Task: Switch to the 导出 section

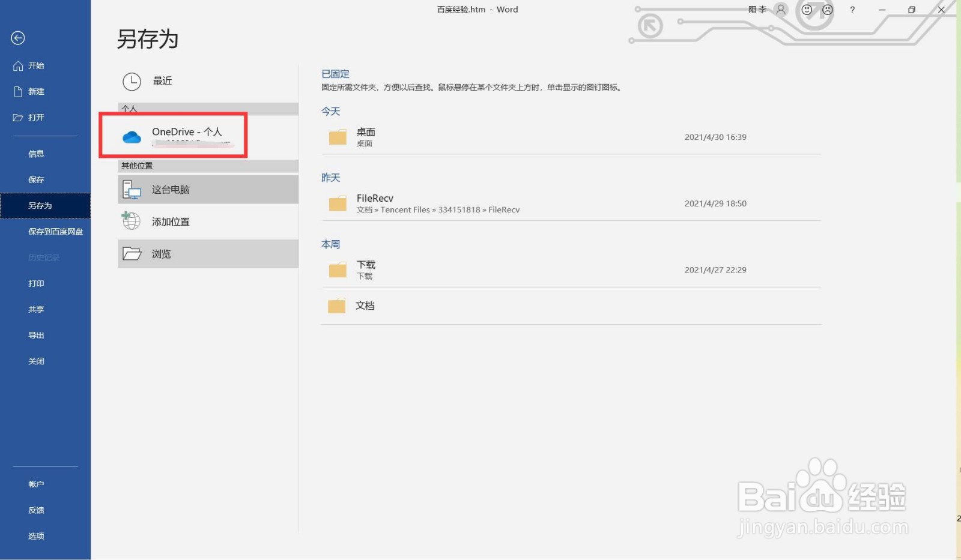Action: [x=36, y=334]
